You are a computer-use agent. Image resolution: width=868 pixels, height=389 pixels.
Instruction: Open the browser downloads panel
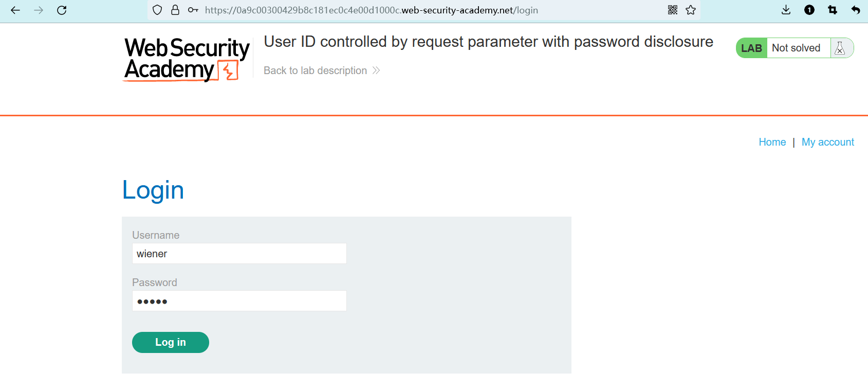(x=786, y=10)
